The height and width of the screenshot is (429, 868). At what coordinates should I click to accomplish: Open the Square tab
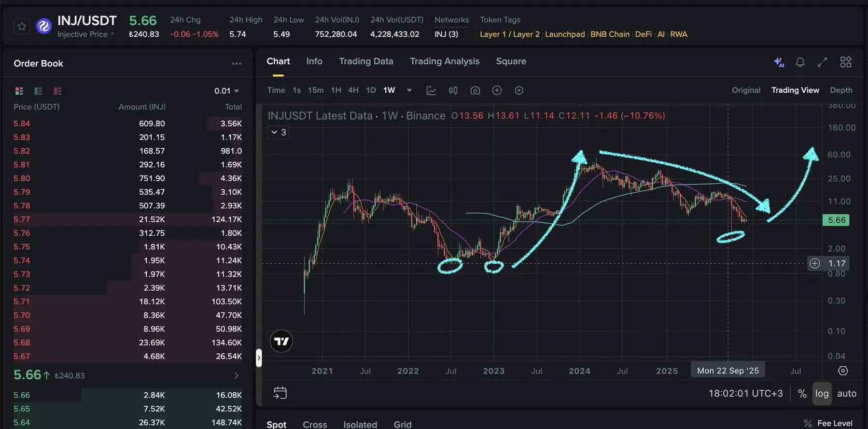pyautogui.click(x=511, y=61)
